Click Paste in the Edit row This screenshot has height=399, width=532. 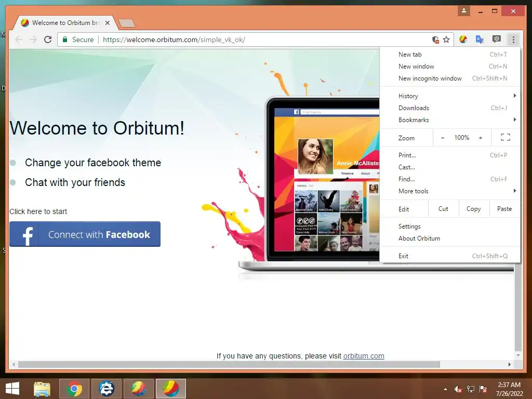click(504, 209)
